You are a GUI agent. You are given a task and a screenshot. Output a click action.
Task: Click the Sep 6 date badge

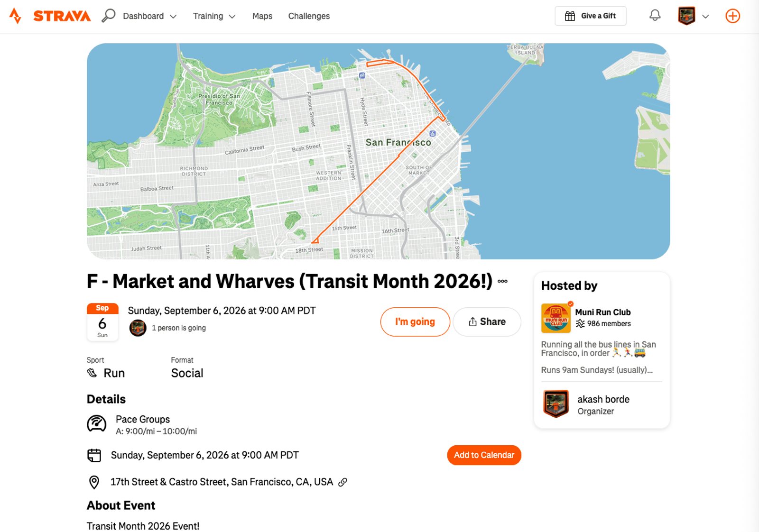pyautogui.click(x=102, y=322)
